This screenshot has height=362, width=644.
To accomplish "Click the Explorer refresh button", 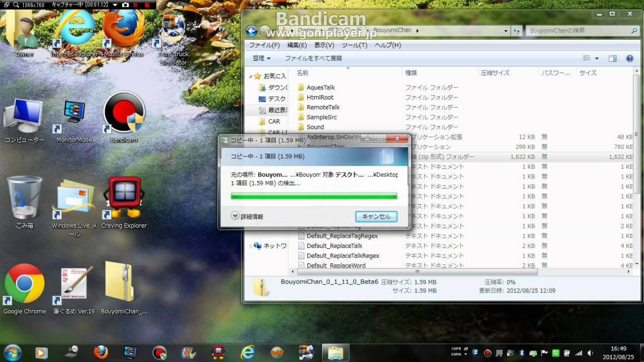I will point(516,31).
